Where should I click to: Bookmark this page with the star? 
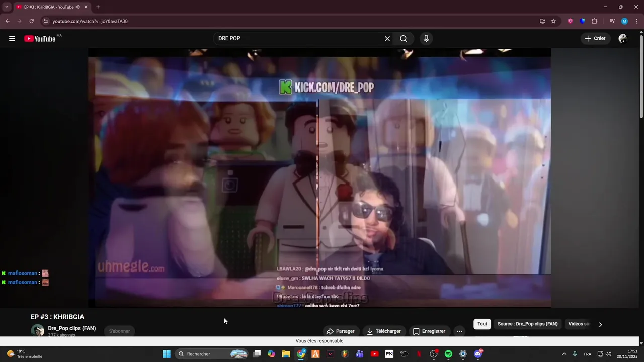click(x=553, y=21)
